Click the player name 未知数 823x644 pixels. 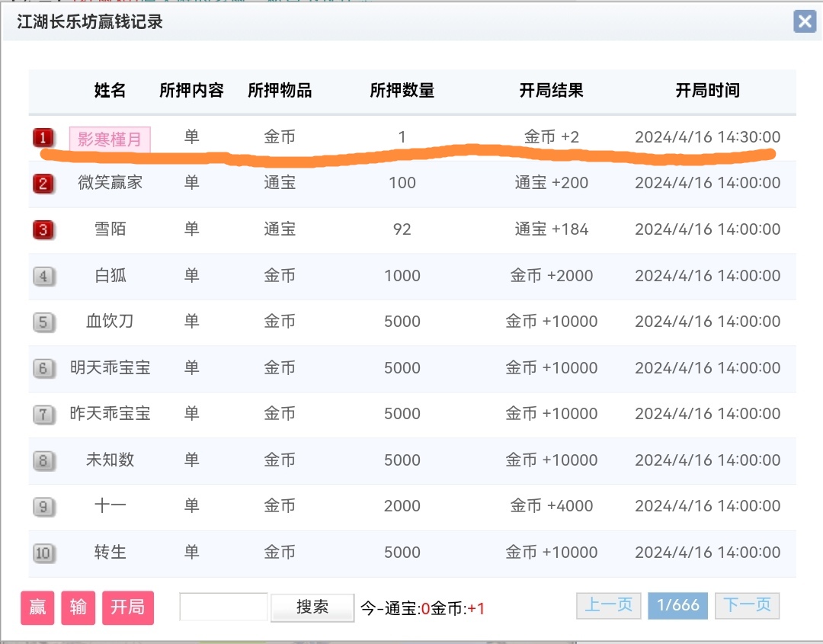click(110, 460)
